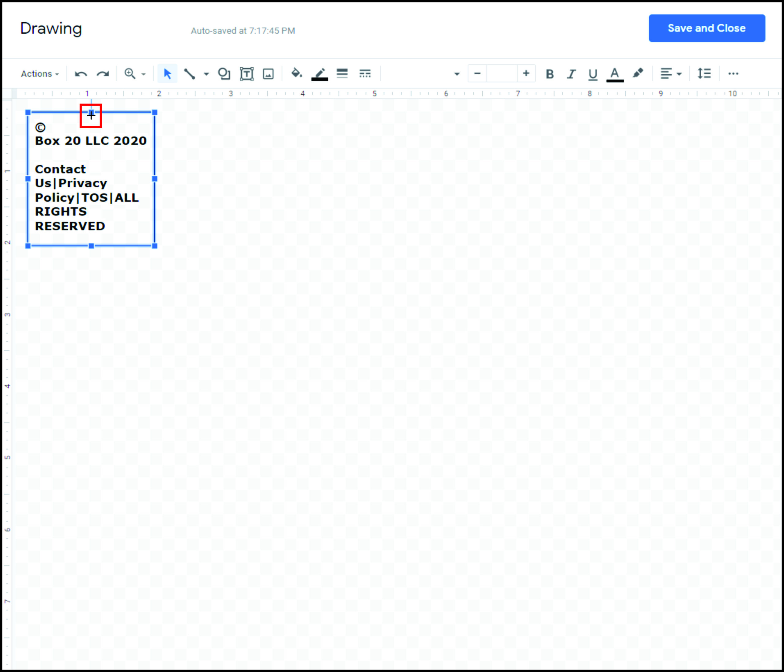Image resolution: width=784 pixels, height=672 pixels.
Task: Toggle Bold formatting
Action: [550, 74]
